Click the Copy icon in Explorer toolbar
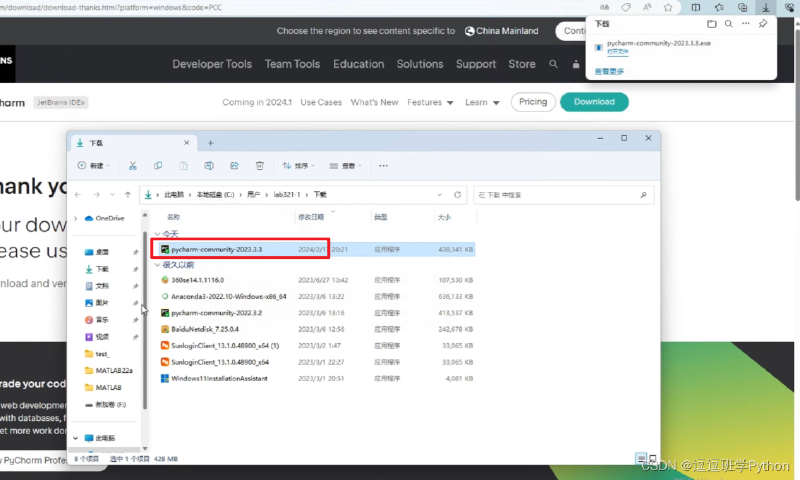Viewport: 800px width, 480px height. 158,166
